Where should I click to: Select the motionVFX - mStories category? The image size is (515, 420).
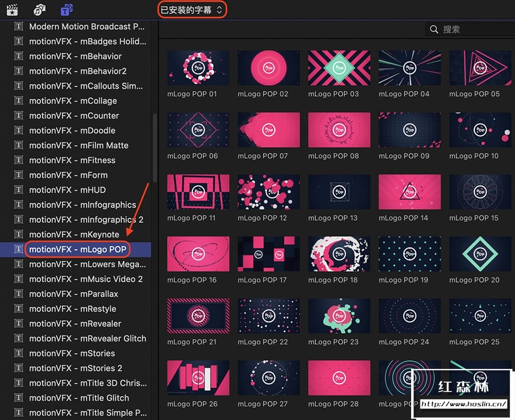point(75,354)
